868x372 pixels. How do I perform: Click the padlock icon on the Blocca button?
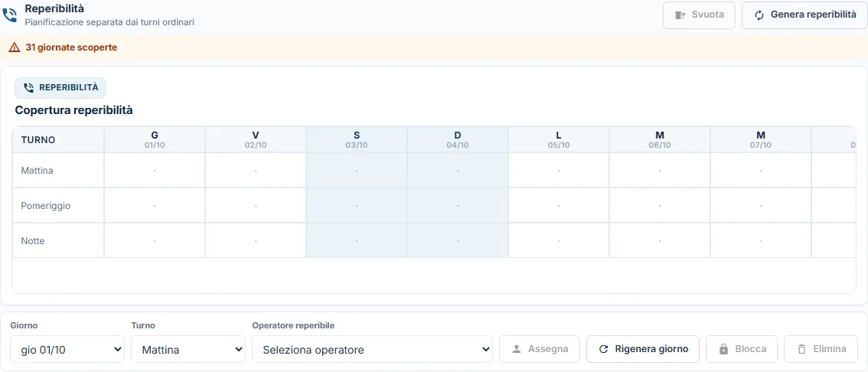pyautogui.click(x=723, y=349)
